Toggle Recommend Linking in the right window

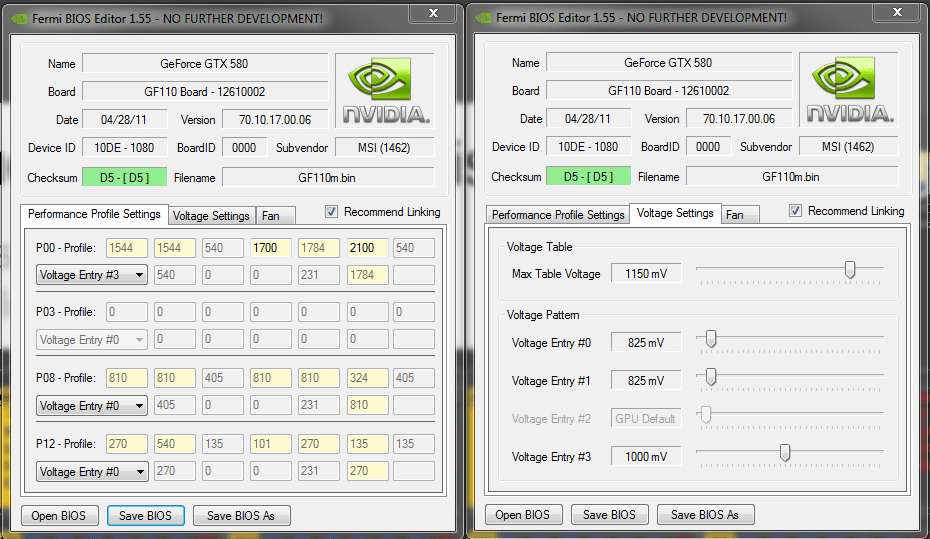pyautogui.click(x=795, y=211)
